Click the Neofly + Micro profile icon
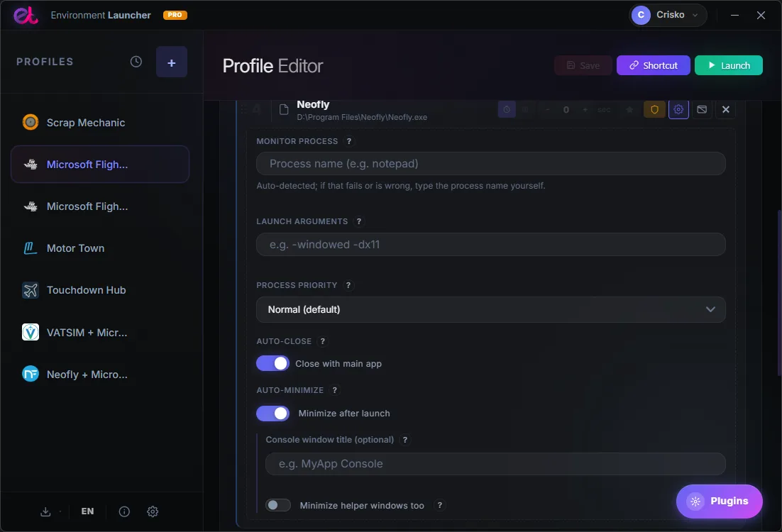782x532 pixels. (31, 374)
